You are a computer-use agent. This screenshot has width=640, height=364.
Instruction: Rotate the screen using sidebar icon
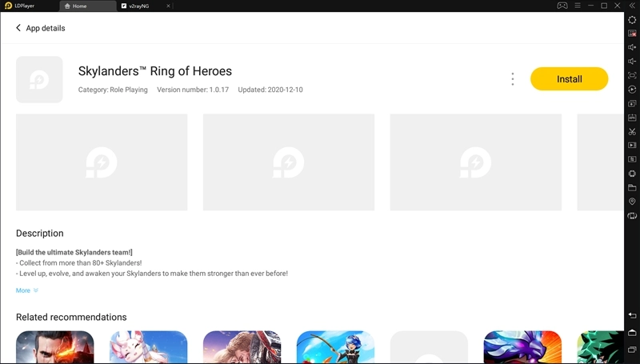[x=632, y=215]
